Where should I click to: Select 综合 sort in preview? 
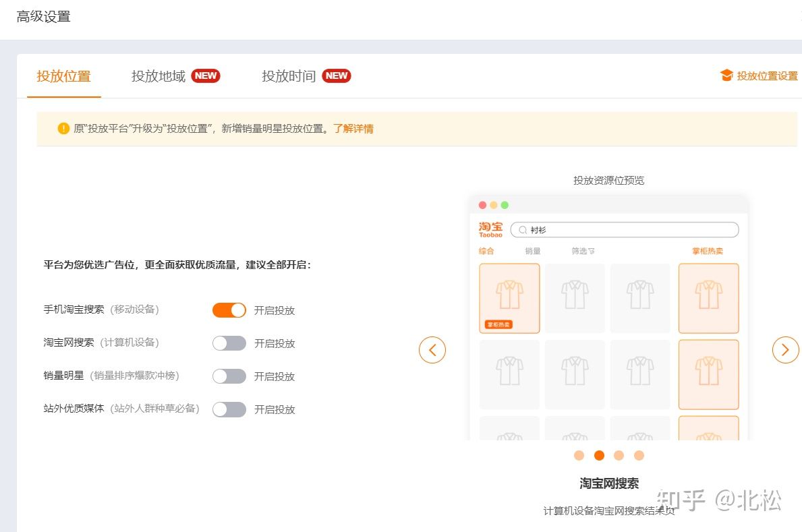tap(486, 251)
